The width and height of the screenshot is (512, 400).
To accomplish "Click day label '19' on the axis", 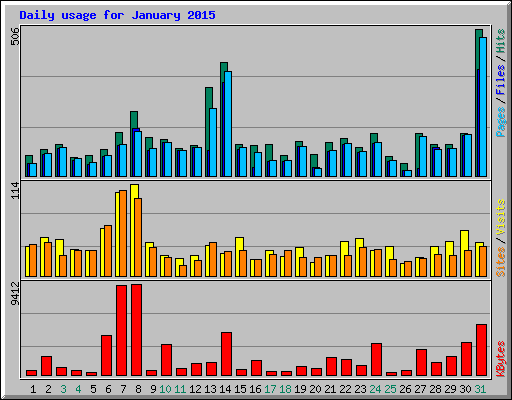I will pyautogui.click(x=300, y=389).
